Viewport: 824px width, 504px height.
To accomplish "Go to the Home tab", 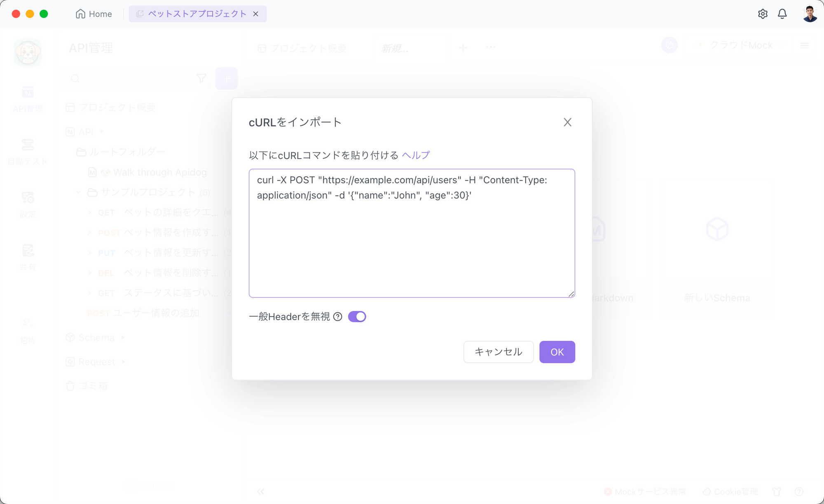I will 94,14.
